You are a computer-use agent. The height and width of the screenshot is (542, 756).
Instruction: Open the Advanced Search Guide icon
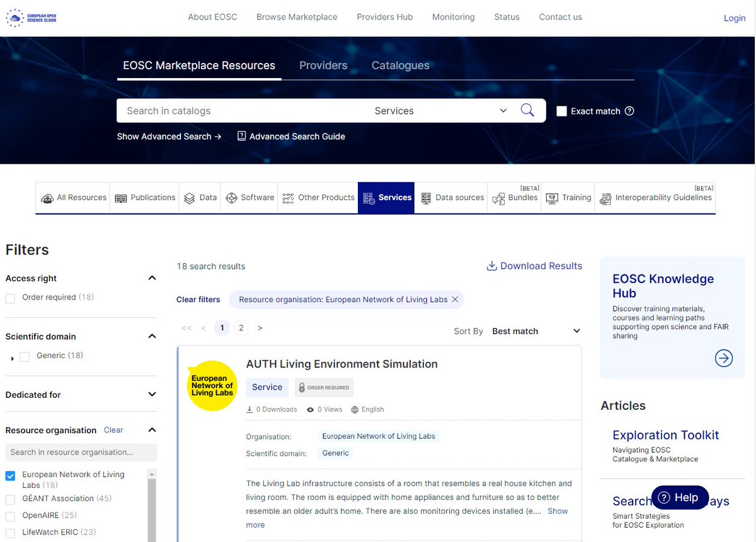(241, 136)
